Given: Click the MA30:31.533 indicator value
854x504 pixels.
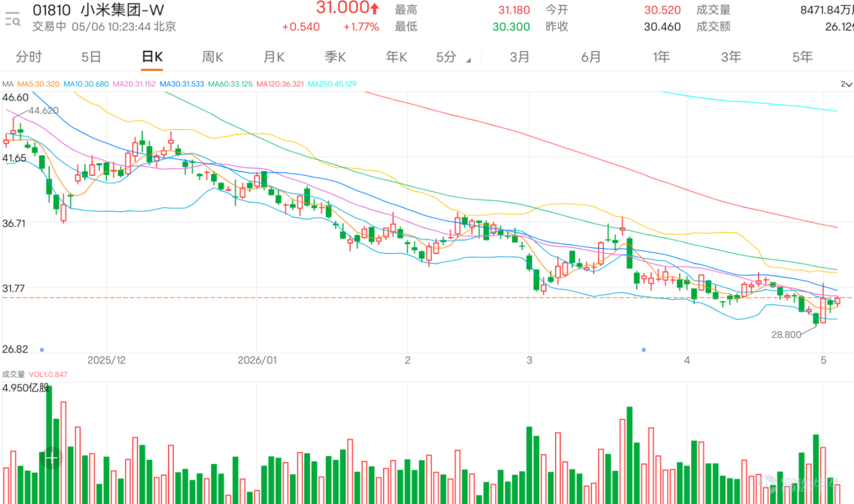Looking at the screenshot, I should pyautogui.click(x=182, y=84).
